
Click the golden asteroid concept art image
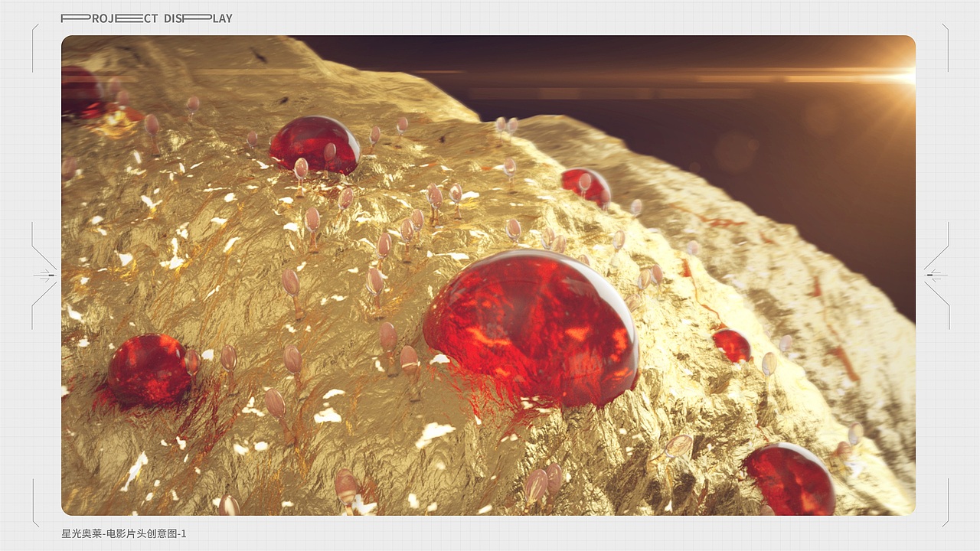pos(488,275)
